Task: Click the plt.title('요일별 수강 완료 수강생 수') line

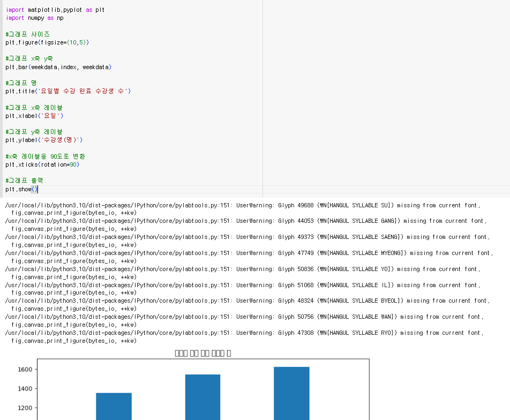Action: click(x=68, y=91)
